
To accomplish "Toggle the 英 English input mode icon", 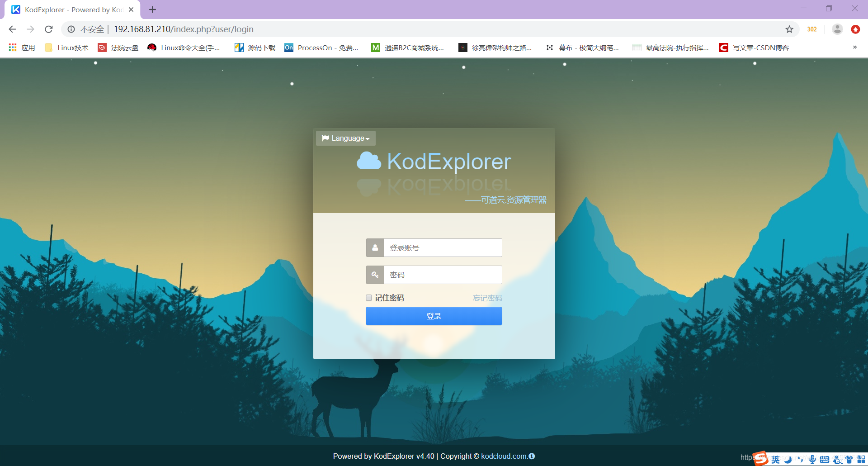I will [776, 460].
